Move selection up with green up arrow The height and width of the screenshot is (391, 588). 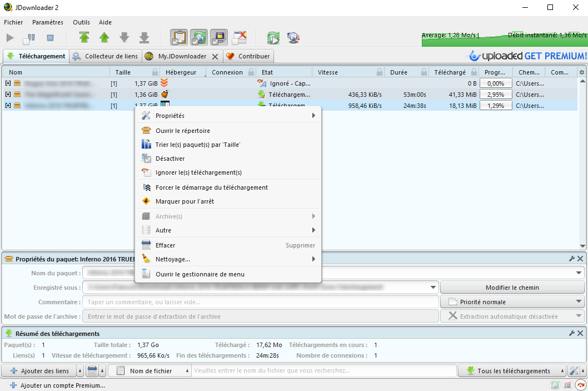click(104, 37)
